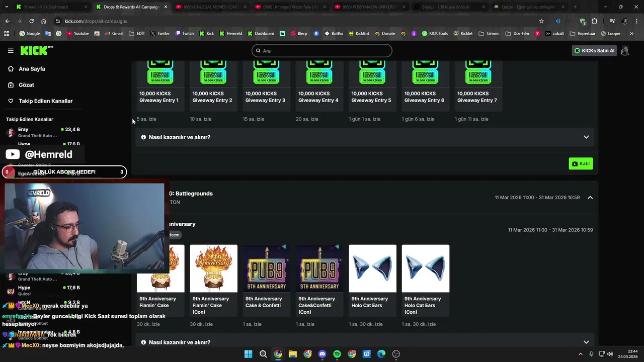Image resolution: width=644 pixels, height=362 pixels.
Task: Open the Kicklet bookmark
Action: (x=463, y=34)
